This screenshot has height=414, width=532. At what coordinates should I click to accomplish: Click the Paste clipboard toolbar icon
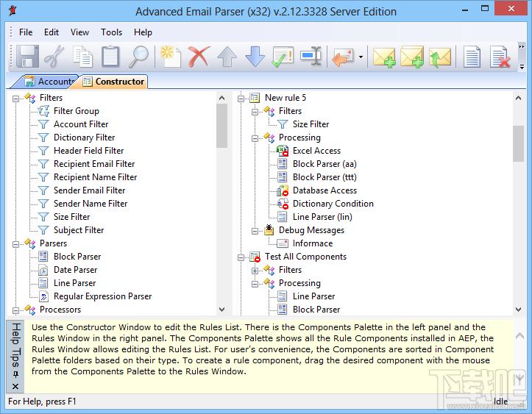[110, 56]
